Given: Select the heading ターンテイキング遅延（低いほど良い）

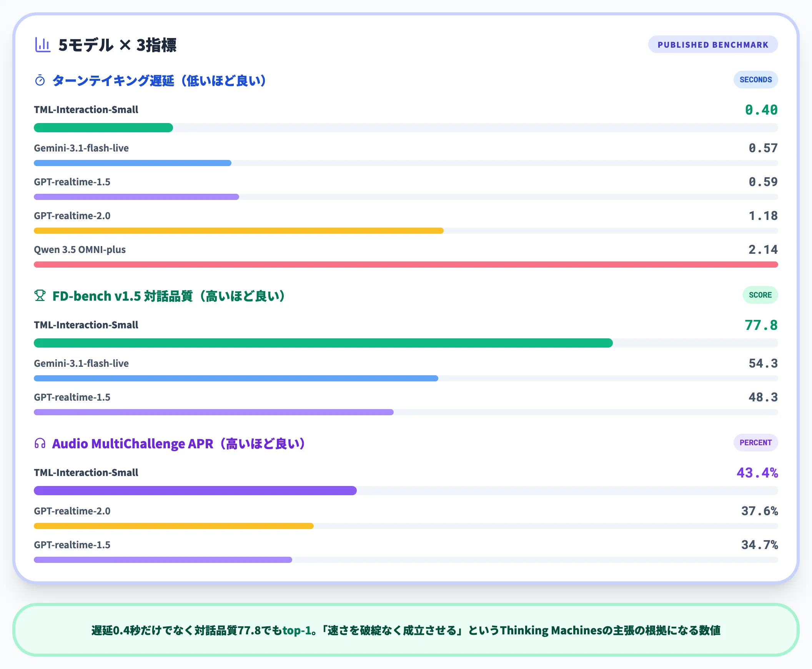Looking at the screenshot, I should [x=160, y=80].
